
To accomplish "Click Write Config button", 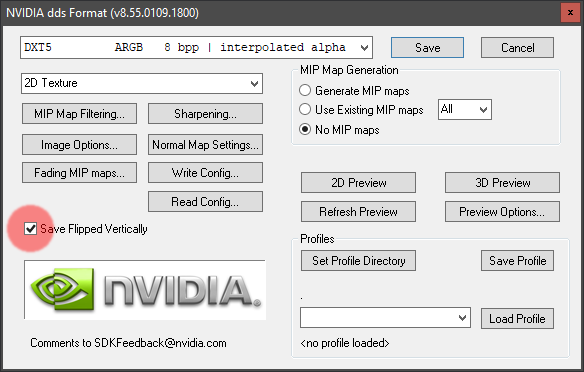I will pyautogui.click(x=206, y=172).
